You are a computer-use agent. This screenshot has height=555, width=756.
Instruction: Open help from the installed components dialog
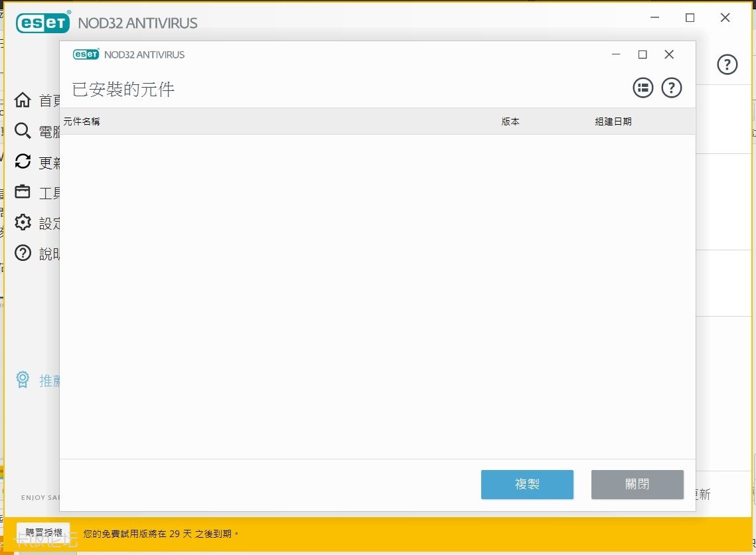point(672,88)
